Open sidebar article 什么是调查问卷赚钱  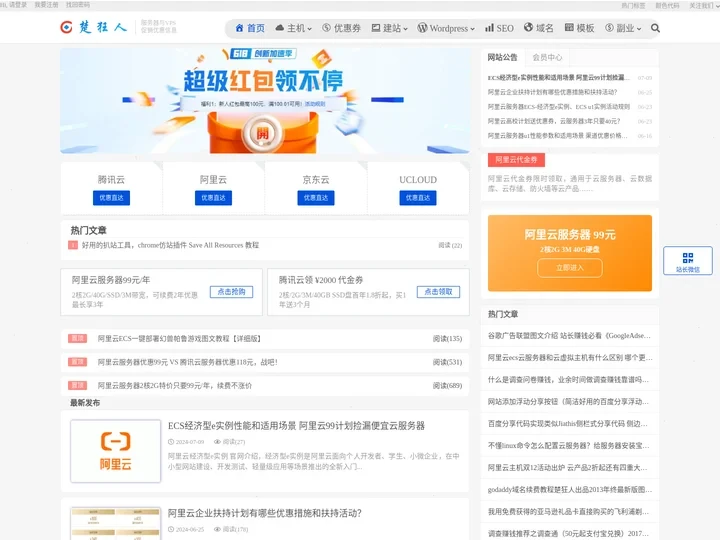click(x=568, y=380)
